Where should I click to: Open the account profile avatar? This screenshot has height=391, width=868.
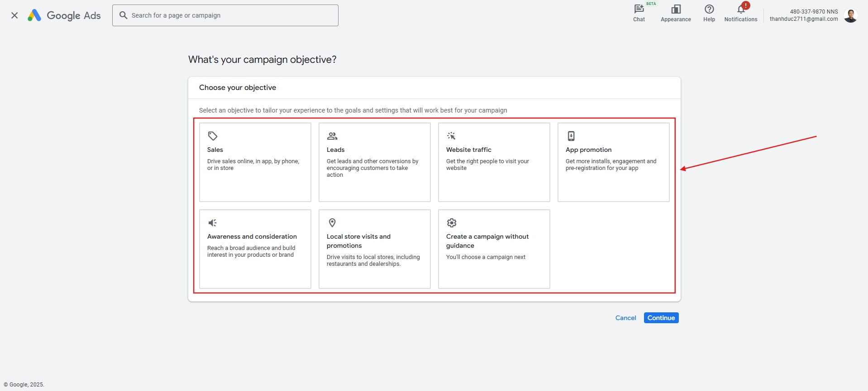(851, 15)
